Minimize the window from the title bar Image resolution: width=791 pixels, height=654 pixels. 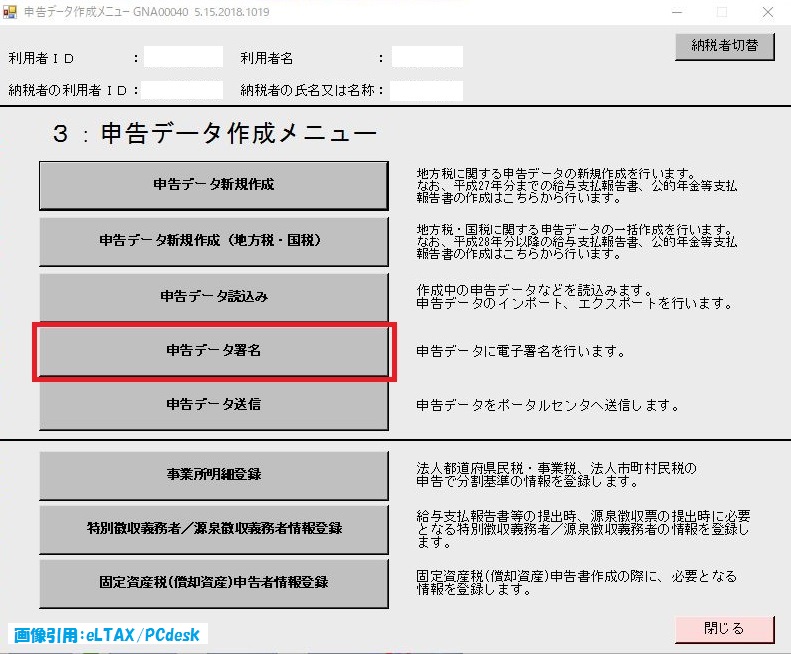(677, 12)
